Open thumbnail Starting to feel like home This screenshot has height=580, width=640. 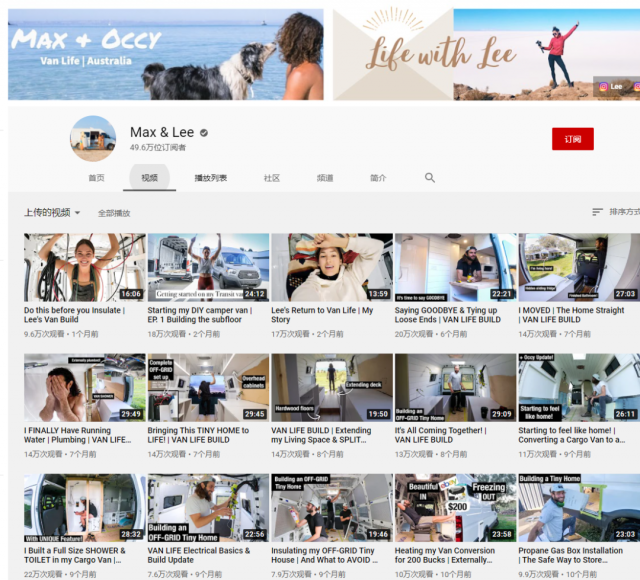(579, 388)
